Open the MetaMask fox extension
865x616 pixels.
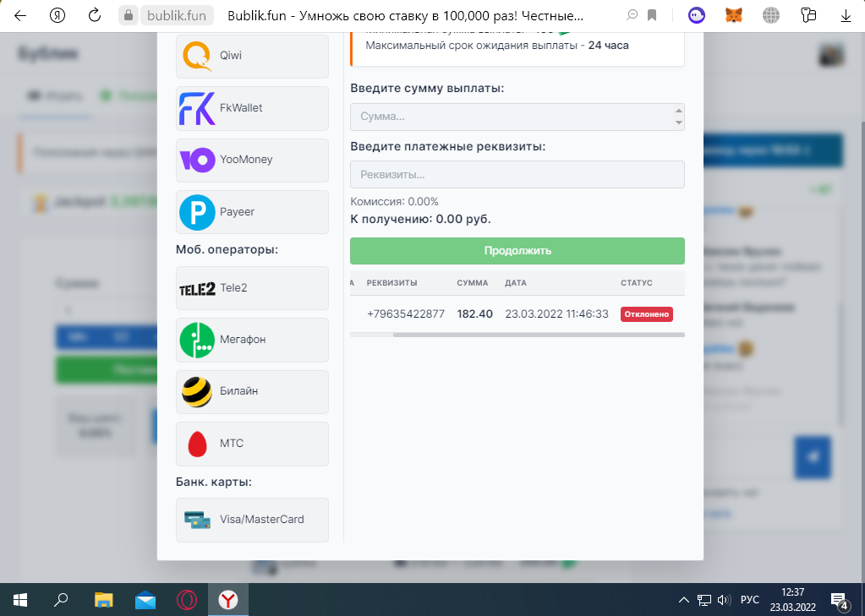[734, 15]
